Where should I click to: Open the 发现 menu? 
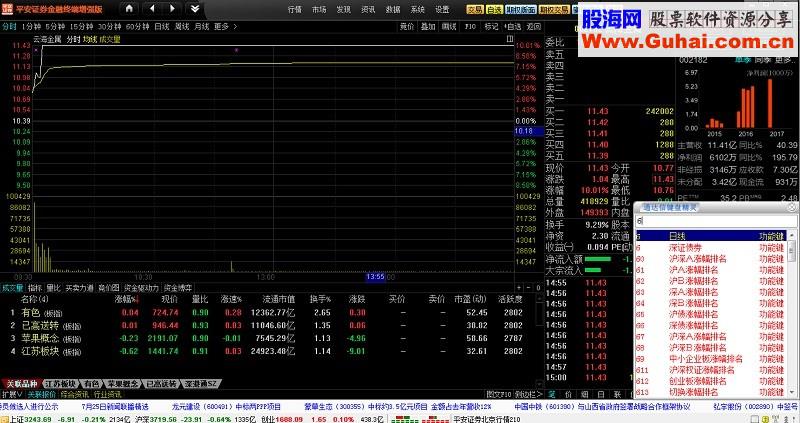tap(343, 9)
